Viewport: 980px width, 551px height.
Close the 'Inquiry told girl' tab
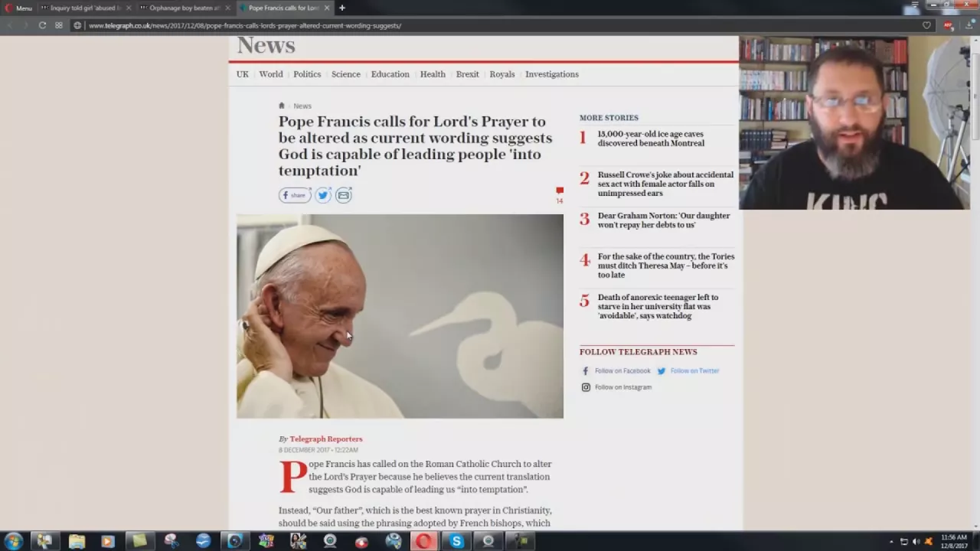pyautogui.click(x=128, y=8)
